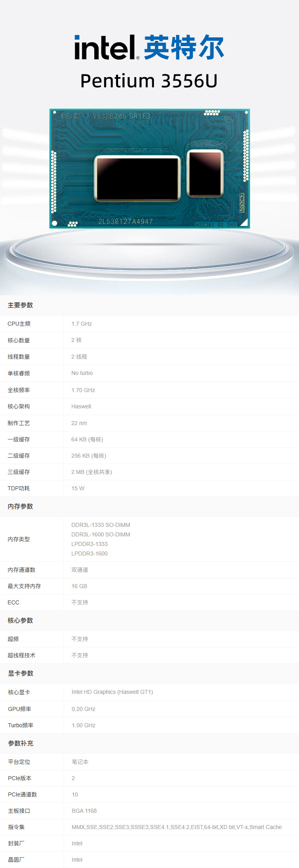Click the '2 核' value
The image size is (299, 868).
[x=76, y=340]
